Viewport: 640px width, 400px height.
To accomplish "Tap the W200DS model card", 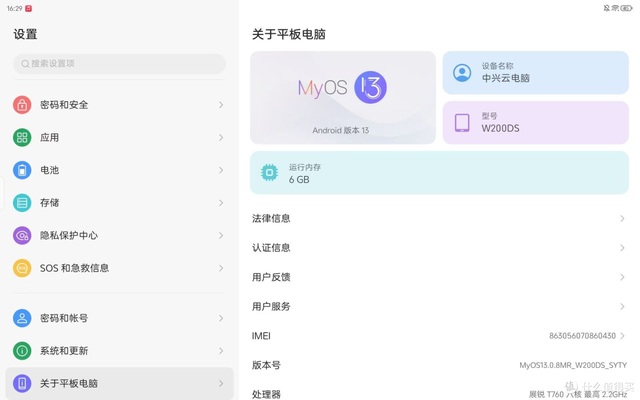I will tap(536, 122).
